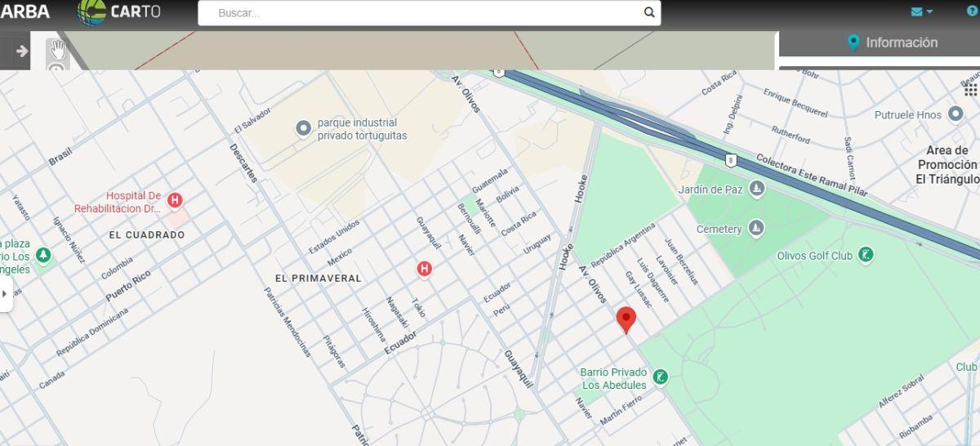980x446 pixels.
Task: Click hospital marker in El Primaveral
Action: 424,268
